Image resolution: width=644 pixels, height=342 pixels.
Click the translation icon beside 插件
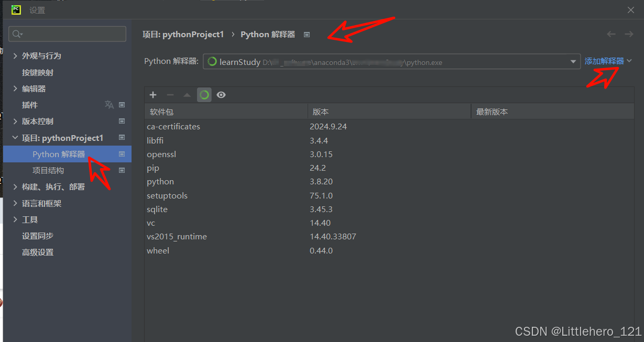(x=109, y=105)
